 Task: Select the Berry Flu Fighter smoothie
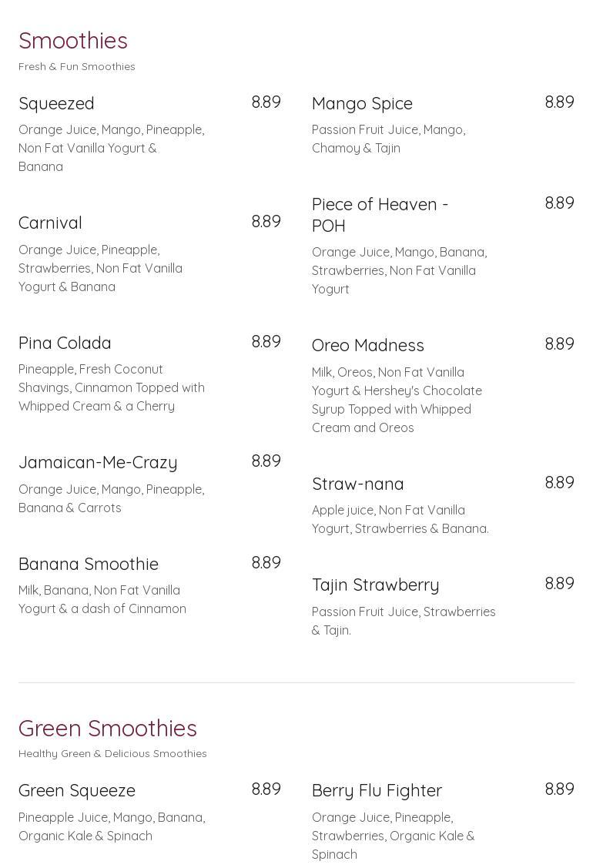377,790
